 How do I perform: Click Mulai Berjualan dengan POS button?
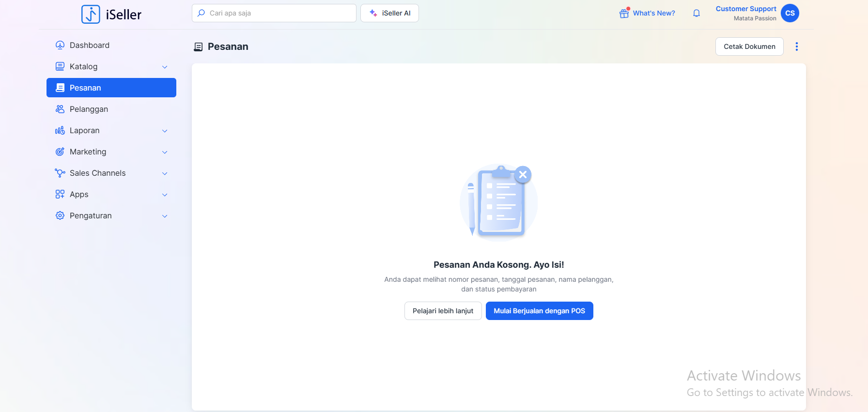click(x=539, y=311)
